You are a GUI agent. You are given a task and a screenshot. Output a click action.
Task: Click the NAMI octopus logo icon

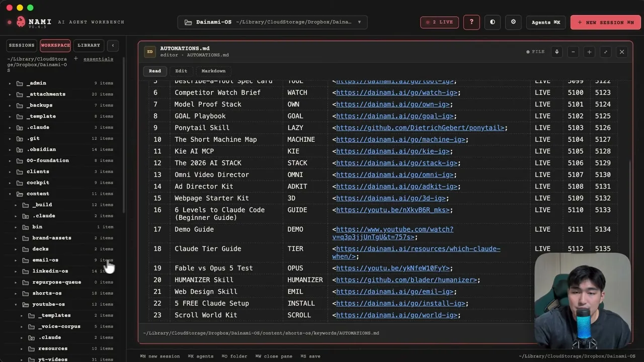pyautogui.click(x=21, y=22)
